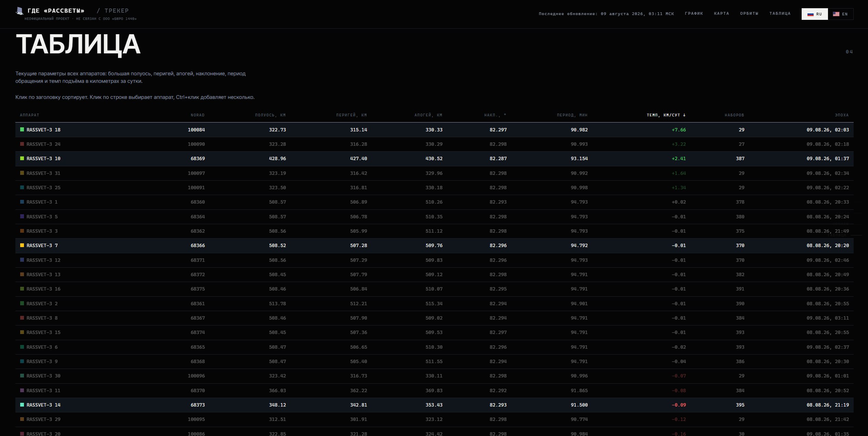Click the НАБОРОВ count 387
This screenshot has width=868, height=436.
click(740, 158)
